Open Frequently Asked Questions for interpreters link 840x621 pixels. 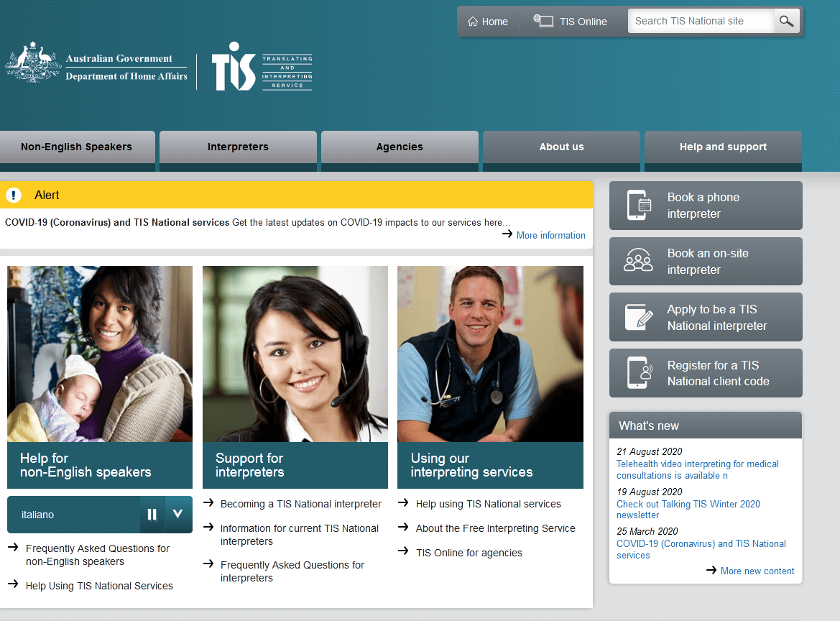(292, 571)
